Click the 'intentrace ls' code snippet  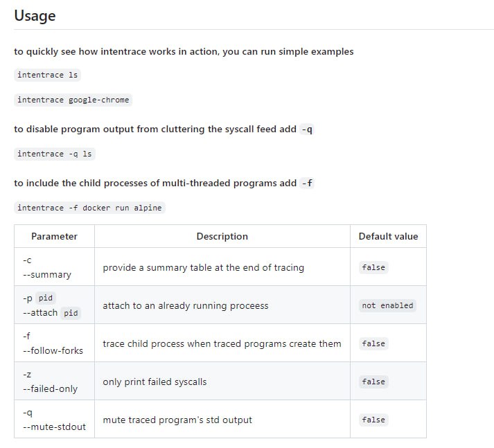(x=47, y=75)
